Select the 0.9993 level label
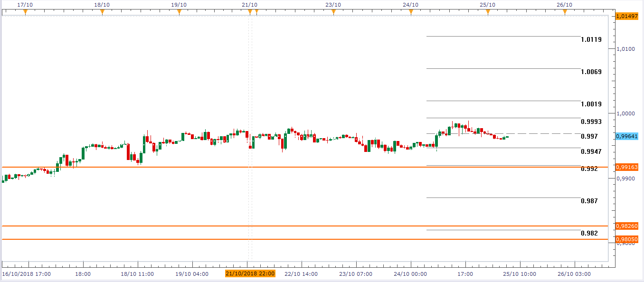Image resolution: width=644 pixels, height=282 pixels. point(591,122)
